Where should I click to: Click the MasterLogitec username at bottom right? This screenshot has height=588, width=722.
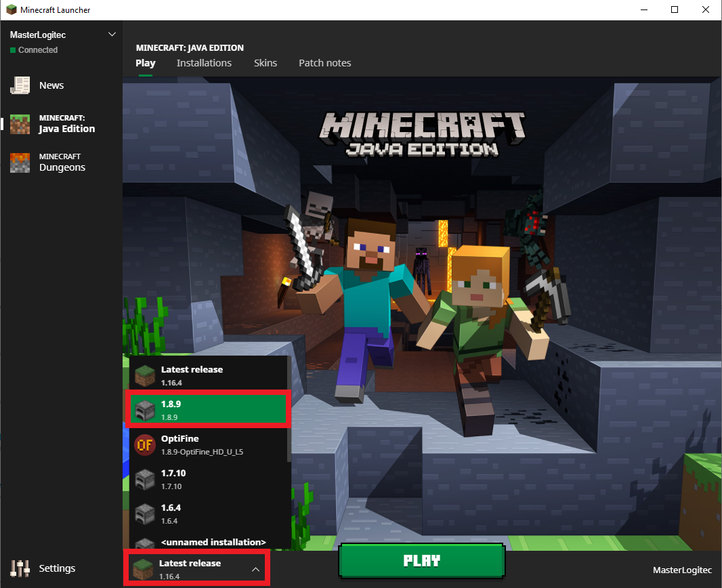682,570
